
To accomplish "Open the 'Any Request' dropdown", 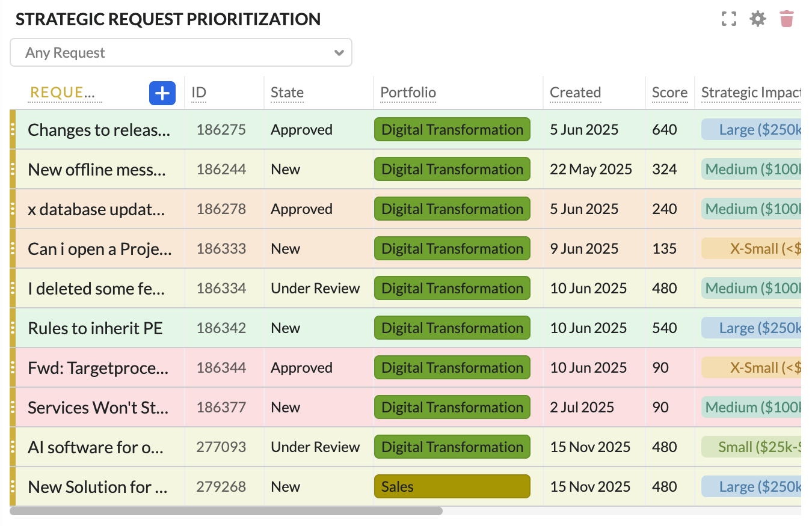I will (180, 53).
